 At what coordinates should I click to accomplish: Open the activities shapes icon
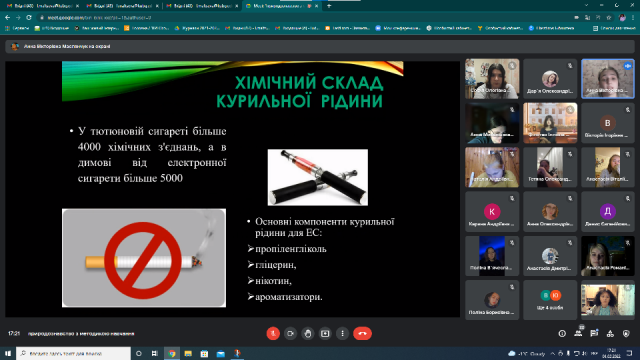pyautogui.click(x=610, y=333)
